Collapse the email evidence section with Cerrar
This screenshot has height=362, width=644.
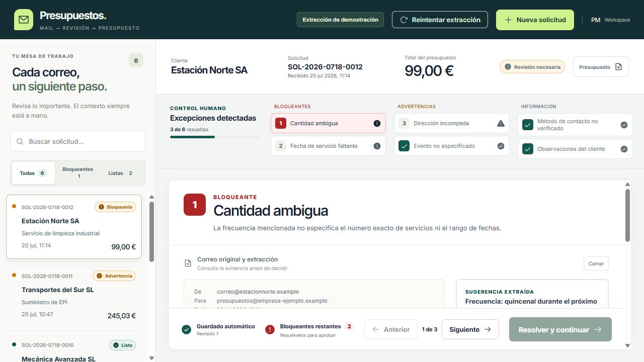(x=596, y=263)
